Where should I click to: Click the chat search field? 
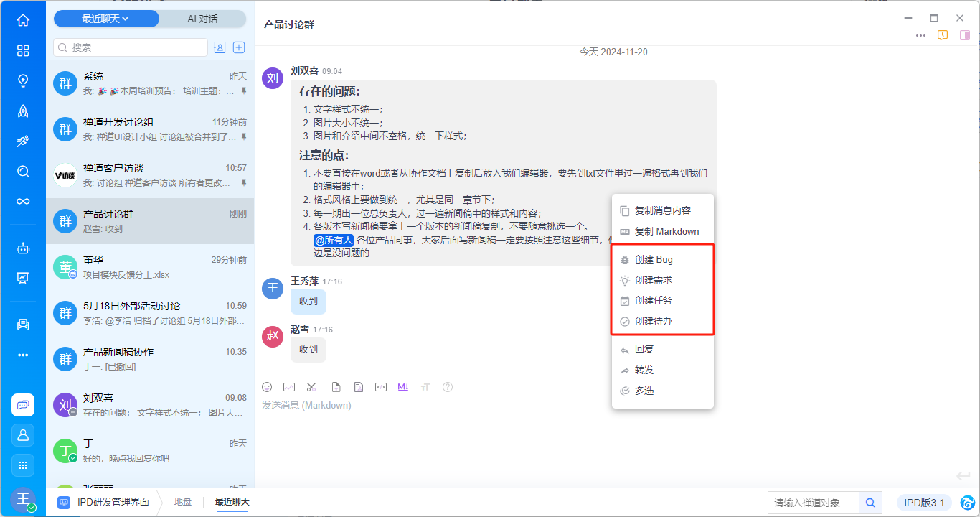click(x=131, y=47)
